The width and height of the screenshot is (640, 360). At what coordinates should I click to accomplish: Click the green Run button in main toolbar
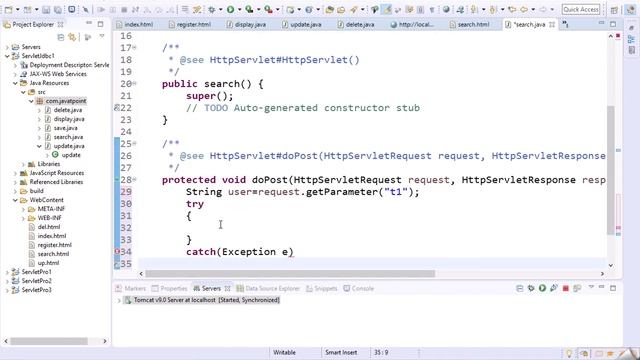pyautogui.click(x=231, y=9)
